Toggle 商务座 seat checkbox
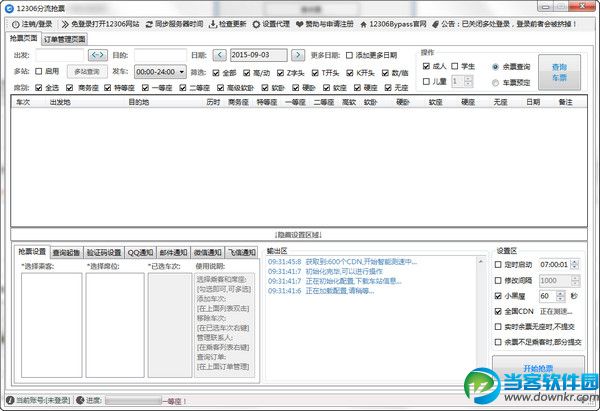The image size is (600, 411). 69,88
